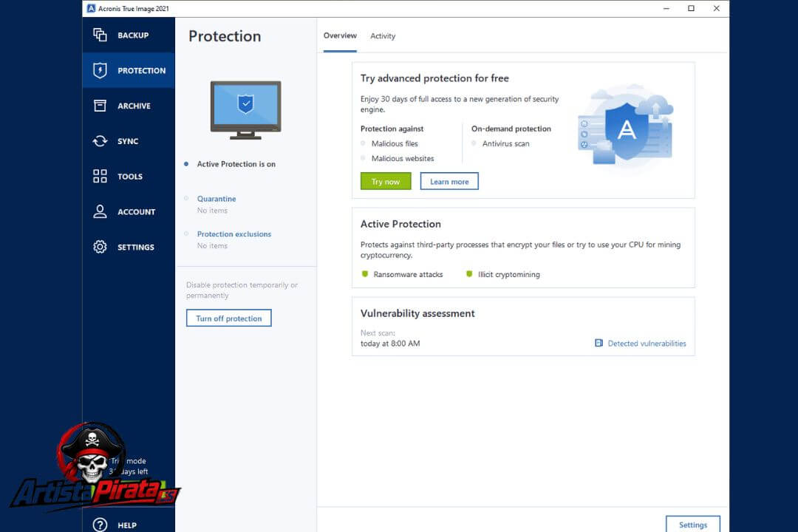Select TOOLS in the sidebar
The image size is (798, 532).
pos(130,177)
